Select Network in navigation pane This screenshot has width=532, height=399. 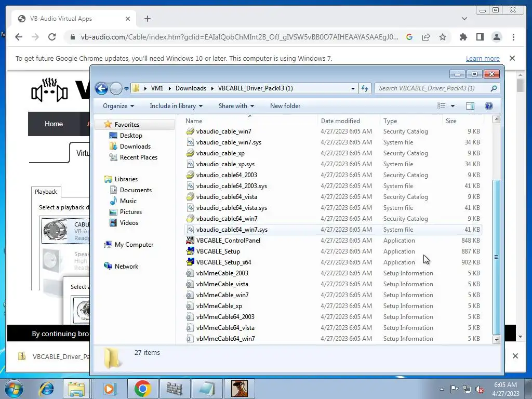pyautogui.click(x=126, y=267)
